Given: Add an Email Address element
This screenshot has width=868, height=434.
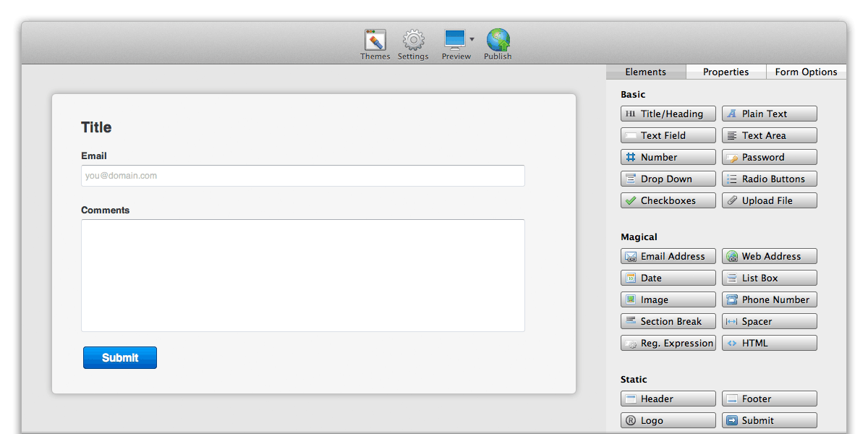Looking at the screenshot, I should (668, 255).
